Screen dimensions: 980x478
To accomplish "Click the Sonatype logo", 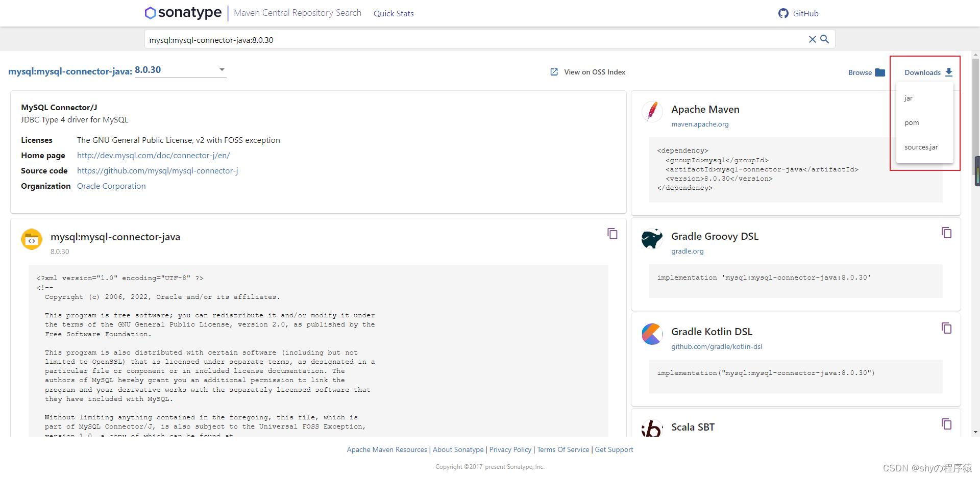I will (x=183, y=13).
